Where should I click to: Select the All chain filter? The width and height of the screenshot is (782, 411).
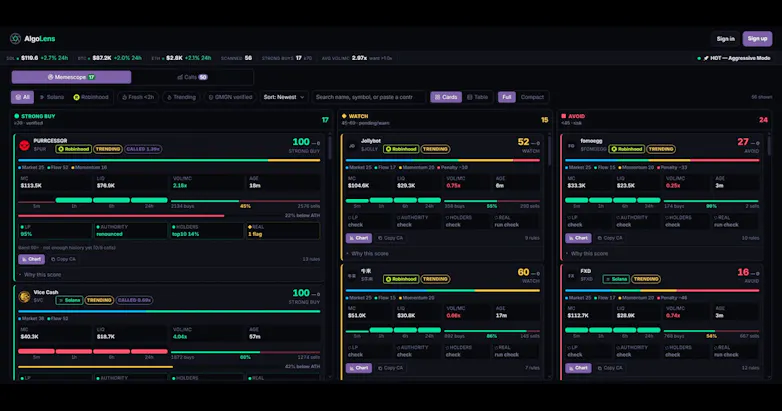point(22,97)
